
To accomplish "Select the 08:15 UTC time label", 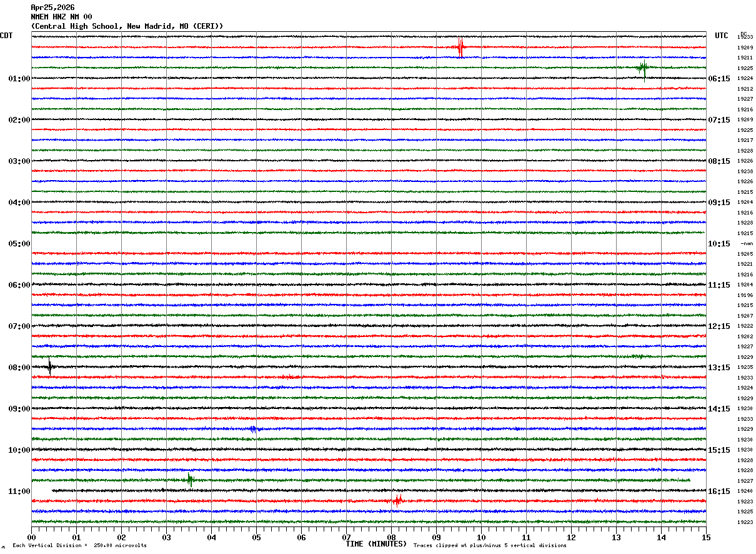I will pos(719,161).
